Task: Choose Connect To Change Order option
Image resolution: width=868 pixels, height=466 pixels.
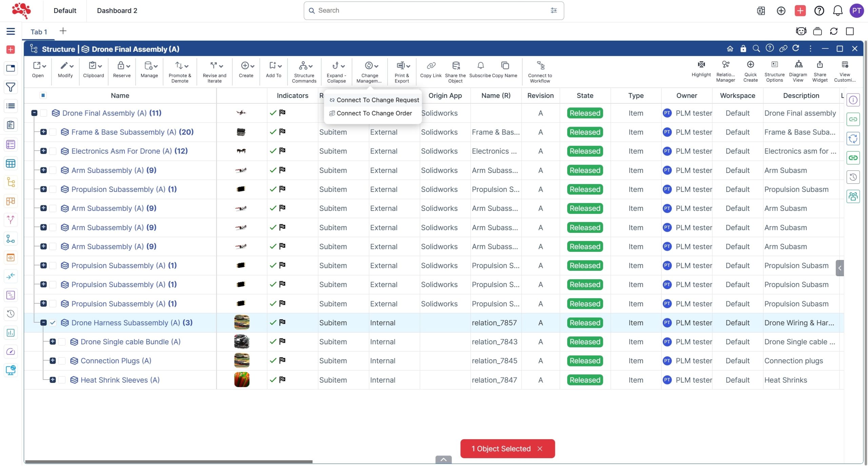Action: (374, 113)
